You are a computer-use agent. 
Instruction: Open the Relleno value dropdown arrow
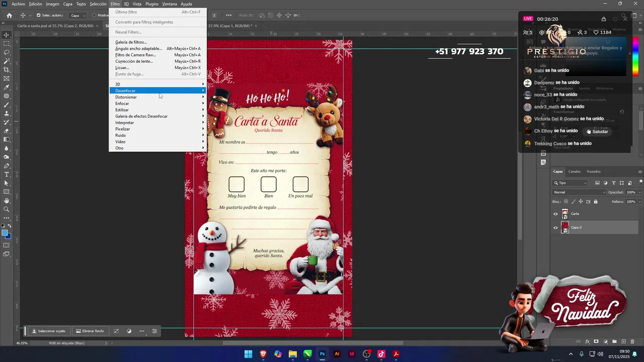(639, 202)
